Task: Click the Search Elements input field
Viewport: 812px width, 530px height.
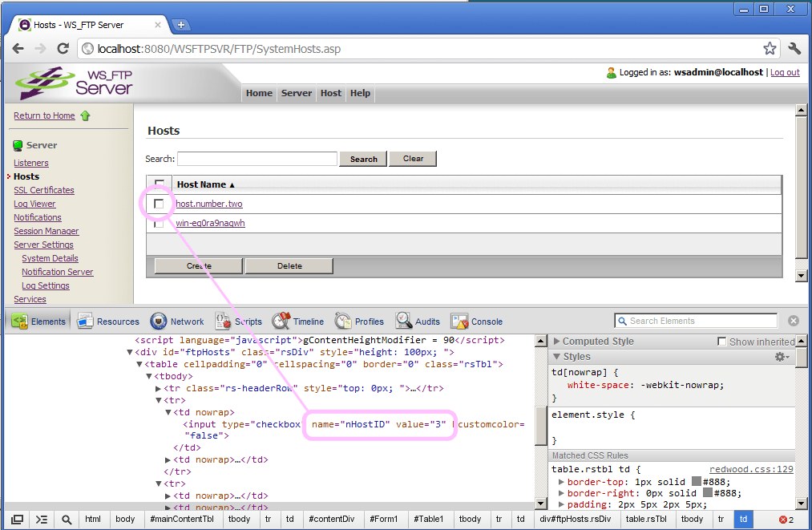Action: point(696,321)
